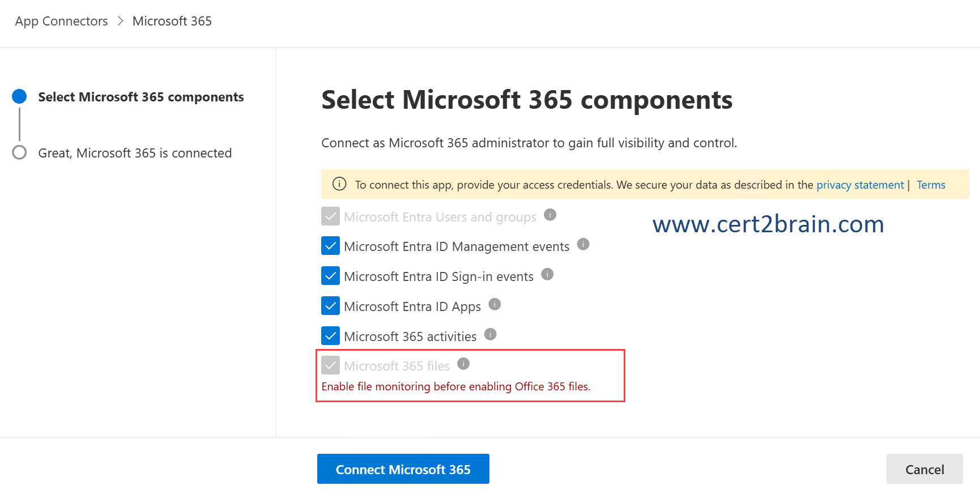
Task: Click the Microsoft 365 breadcrumb item
Action: click(x=172, y=21)
